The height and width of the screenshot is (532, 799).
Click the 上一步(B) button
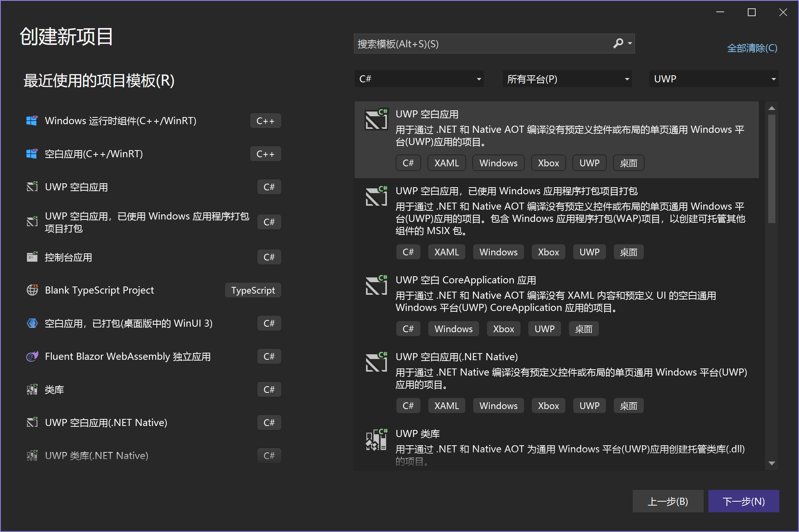coord(668,501)
